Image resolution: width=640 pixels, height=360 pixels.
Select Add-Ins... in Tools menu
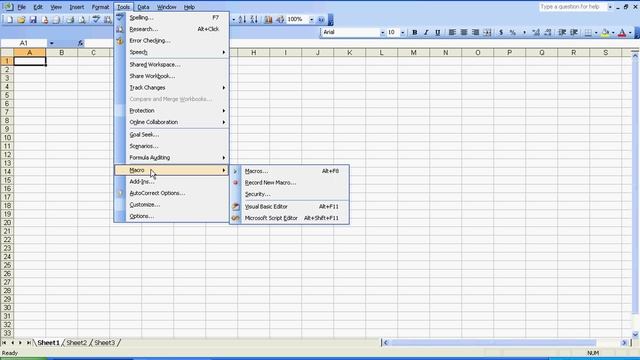click(171, 182)
